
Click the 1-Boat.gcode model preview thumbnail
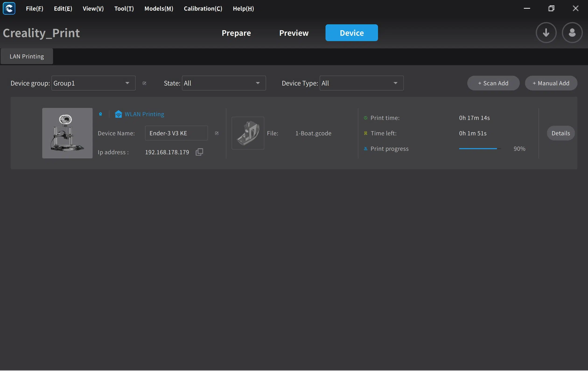click(248, 133)
